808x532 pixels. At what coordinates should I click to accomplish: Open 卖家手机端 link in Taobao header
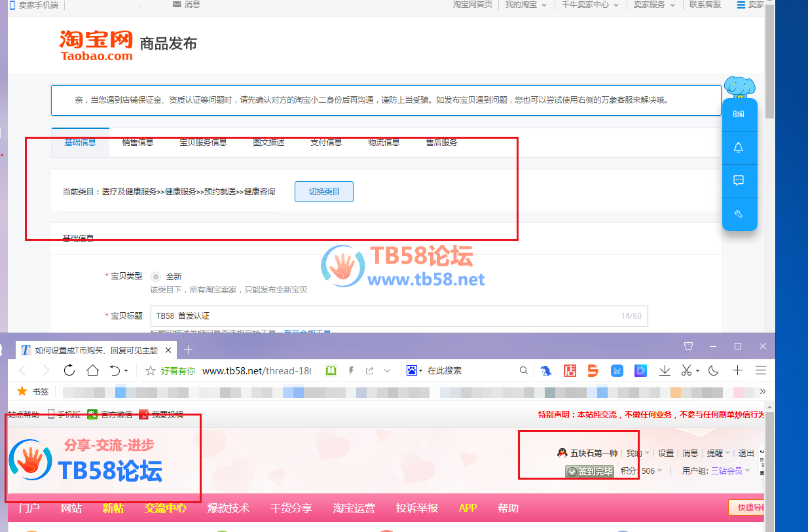pos(34,5)
